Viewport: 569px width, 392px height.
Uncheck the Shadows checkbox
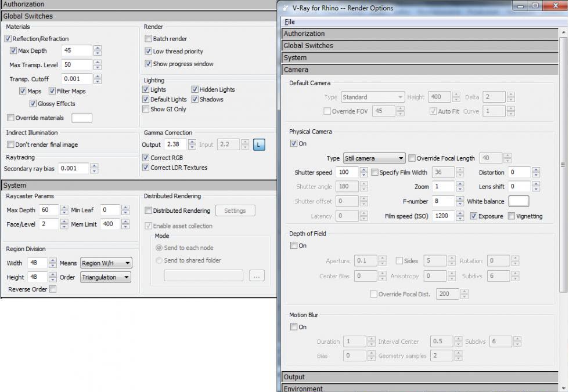coord(195,99)
